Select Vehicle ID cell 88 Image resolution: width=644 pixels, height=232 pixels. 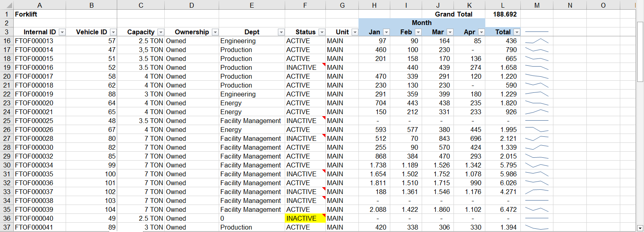pyautogui.click(x=91, y=94)
